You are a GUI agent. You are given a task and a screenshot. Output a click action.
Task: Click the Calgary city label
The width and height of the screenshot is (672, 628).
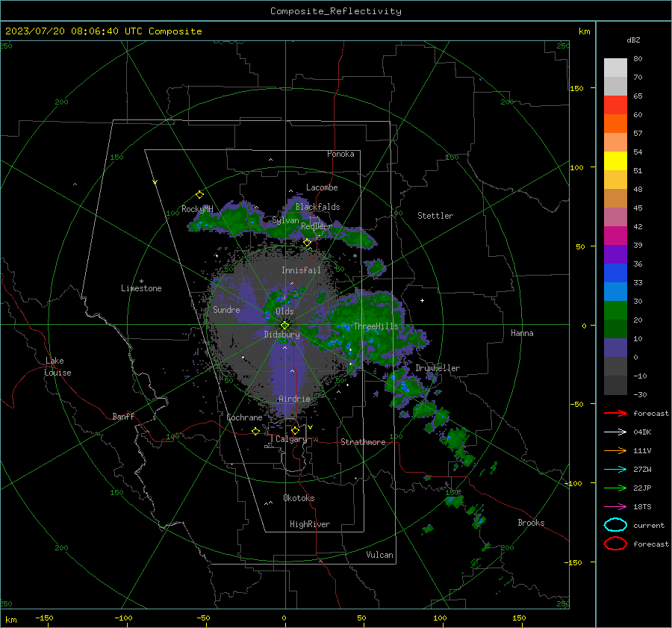point(291,439)
